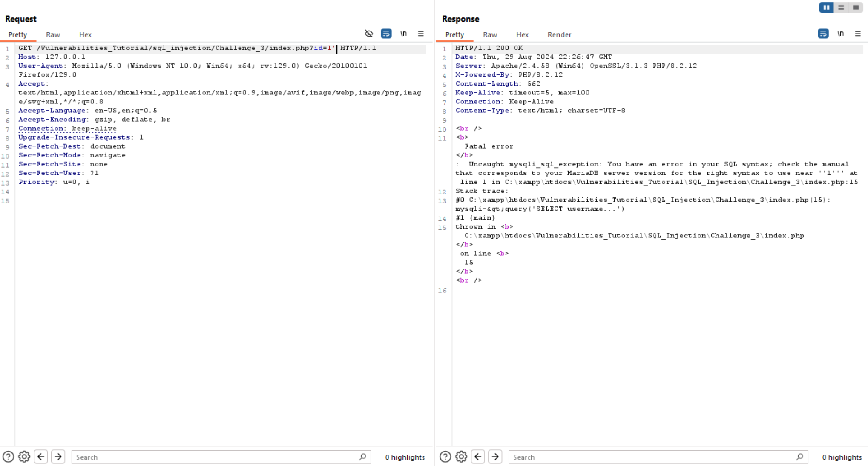This screenshot has height=466, width=868.
Task: Click the overflow menu icon on Request panel
Action: pos(421,34)
